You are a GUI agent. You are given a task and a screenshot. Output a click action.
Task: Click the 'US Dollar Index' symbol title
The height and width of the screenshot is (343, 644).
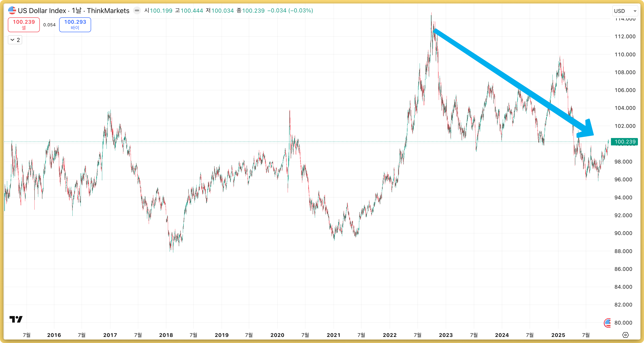tap(42, 11)
